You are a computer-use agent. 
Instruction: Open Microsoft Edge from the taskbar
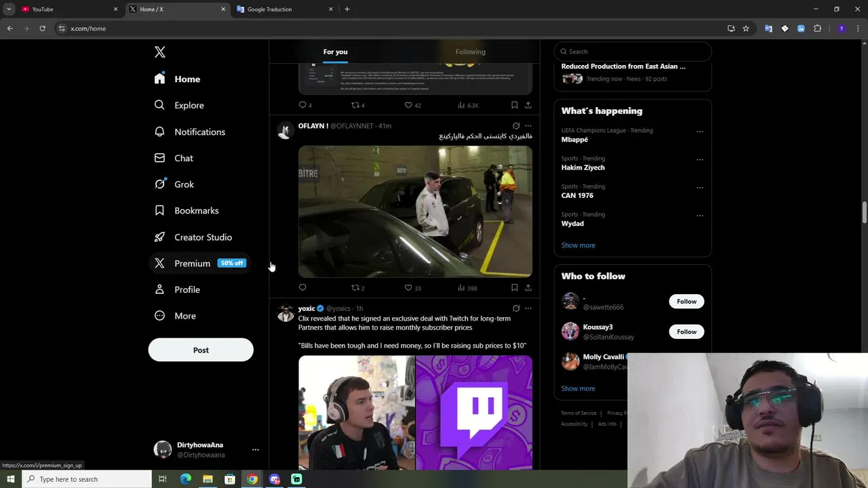coord(186,479)
